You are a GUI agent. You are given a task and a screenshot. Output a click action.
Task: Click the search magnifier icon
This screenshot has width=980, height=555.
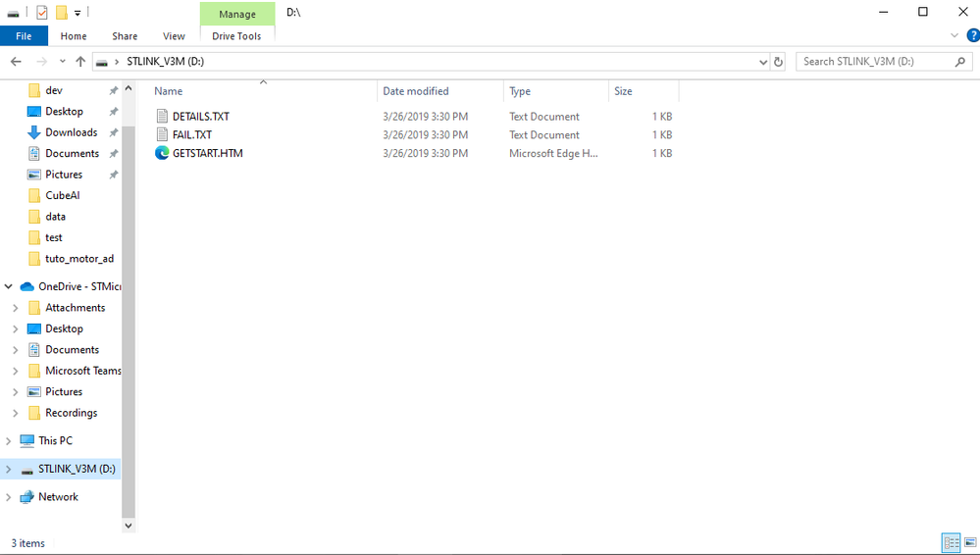(x=960, y=61)
